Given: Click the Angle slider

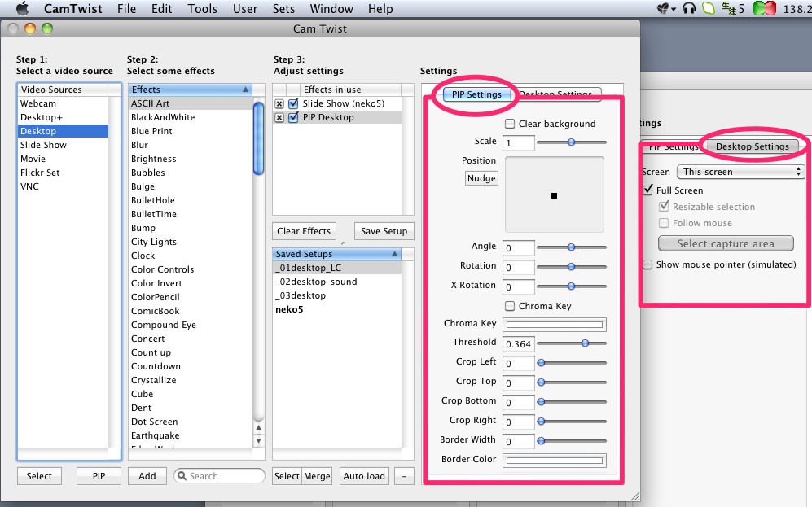Looking at the screenshot, I should [x=571, y=247].
